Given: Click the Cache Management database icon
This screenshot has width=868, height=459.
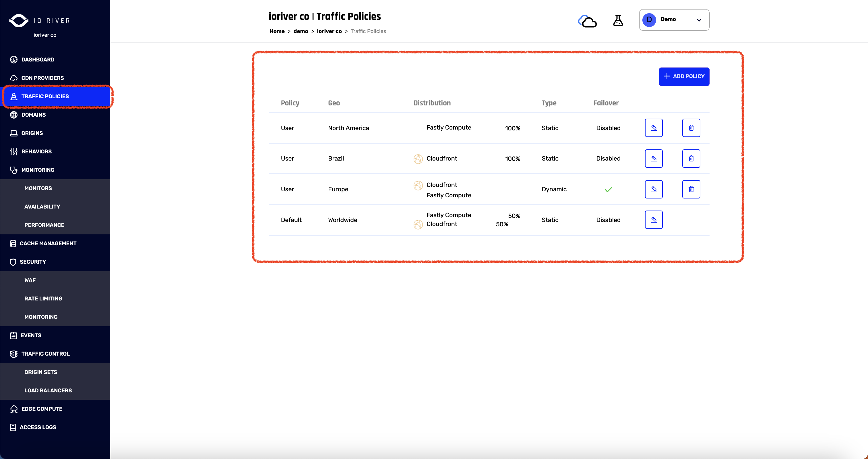Looking at the screenshot, I should 13,244.
